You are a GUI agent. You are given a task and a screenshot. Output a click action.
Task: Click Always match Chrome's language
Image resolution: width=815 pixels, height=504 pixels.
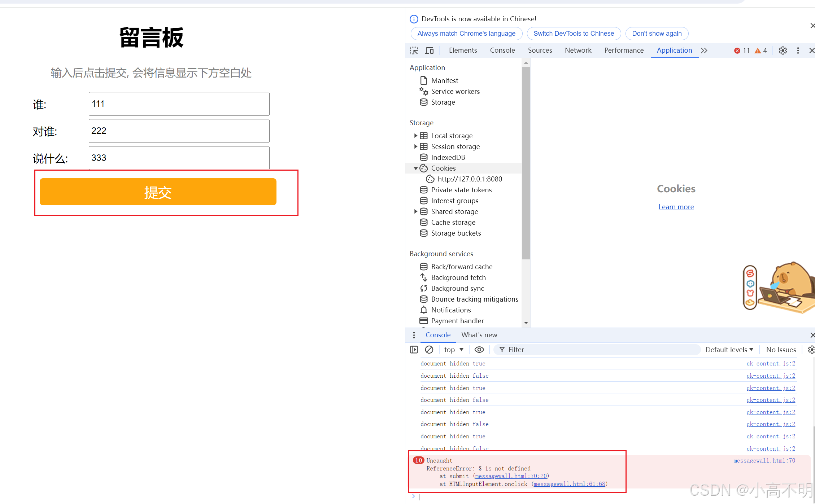[466, 34]
